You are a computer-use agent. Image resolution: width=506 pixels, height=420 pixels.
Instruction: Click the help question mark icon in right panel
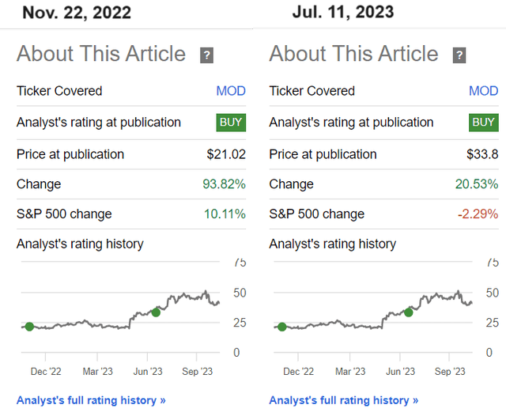pos(459,55)
